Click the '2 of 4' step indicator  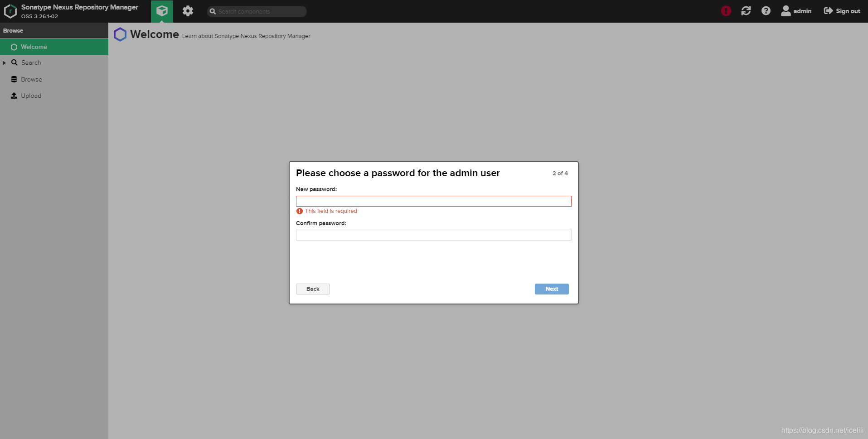(x=560, y=174)
